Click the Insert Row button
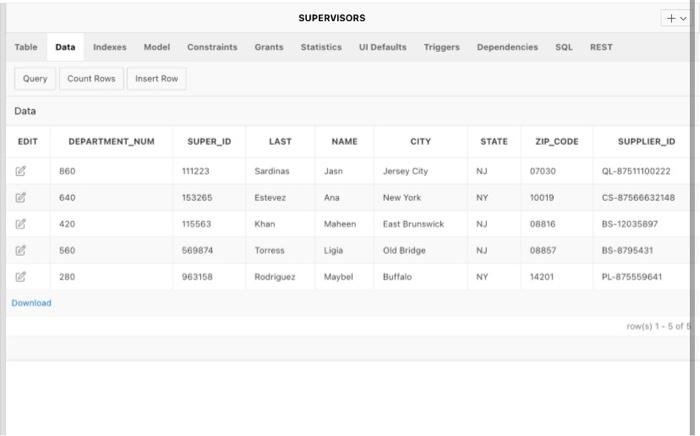The width and height of the screenshot is (700, 436). coord(157,79)
